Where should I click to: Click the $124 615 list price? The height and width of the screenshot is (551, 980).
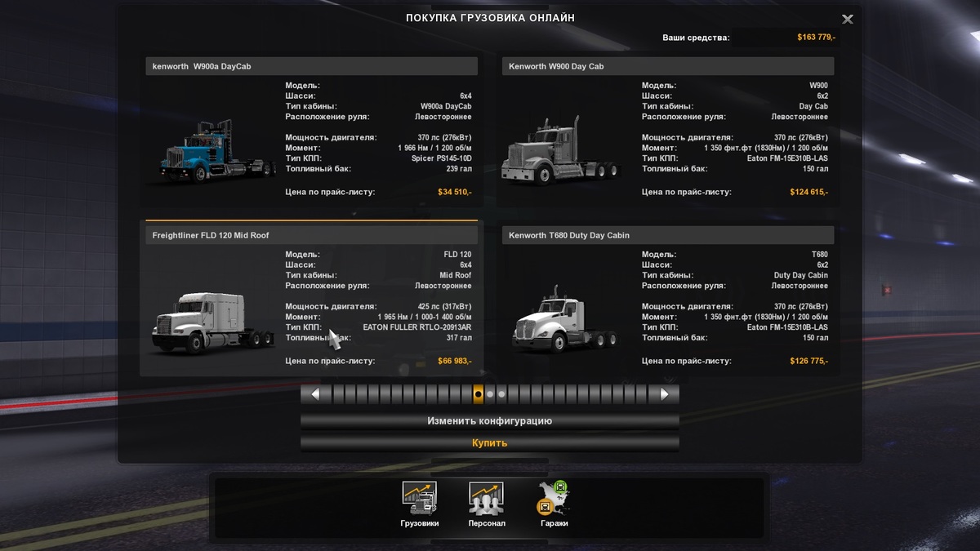pyautogui.click(x=809, y=193)
